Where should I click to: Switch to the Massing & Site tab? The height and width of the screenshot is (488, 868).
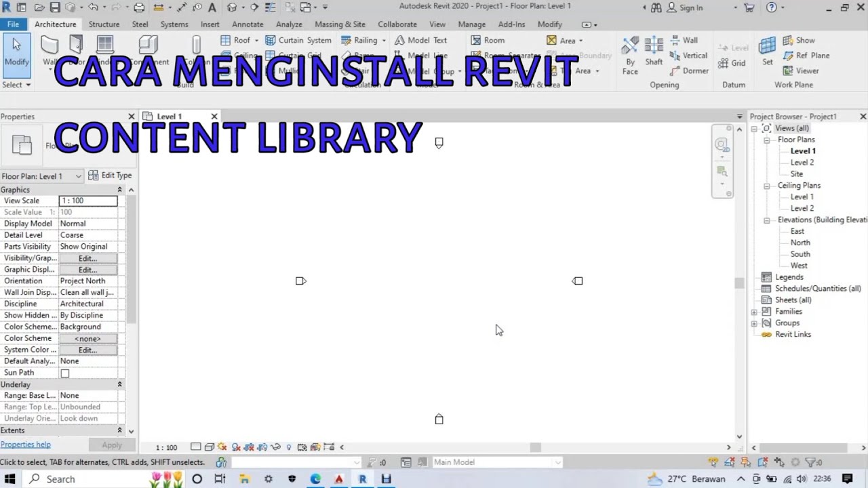tap(340, 24)
